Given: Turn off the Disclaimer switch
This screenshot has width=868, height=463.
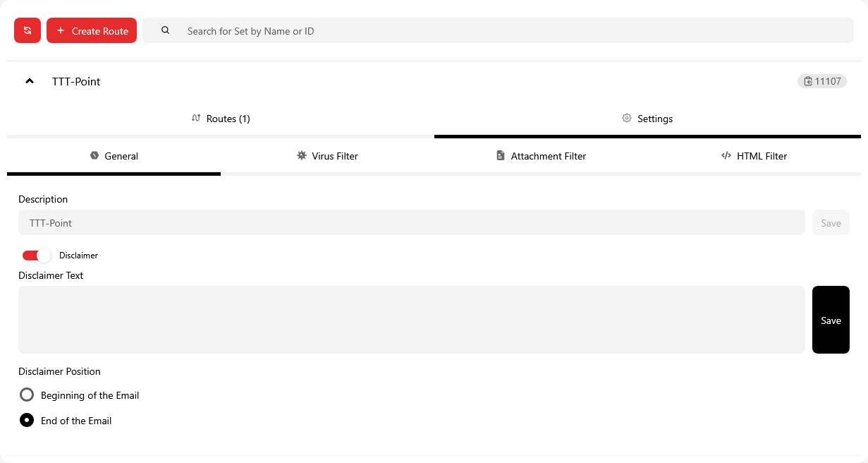Looking at the screenshot, I should (x=37, y=255).
